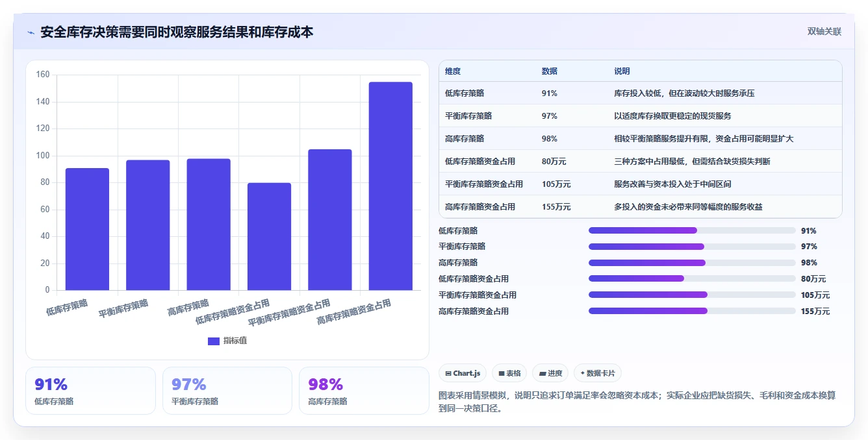Image resolution: width=868 pixels, height=440 pixels.
Task: Click the 平衡库存策略 progress bar showing 97%
Action: click(692, 247)
